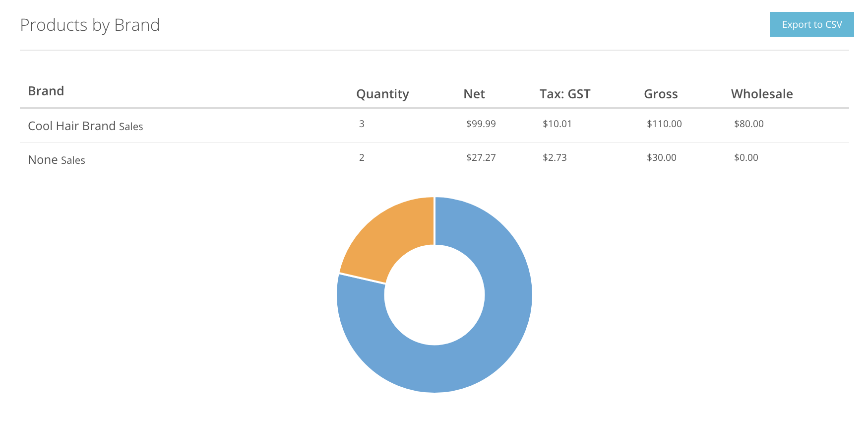The image size is (868, 422).
Task: Click the Export to CSV button
Action: point(811,24)
